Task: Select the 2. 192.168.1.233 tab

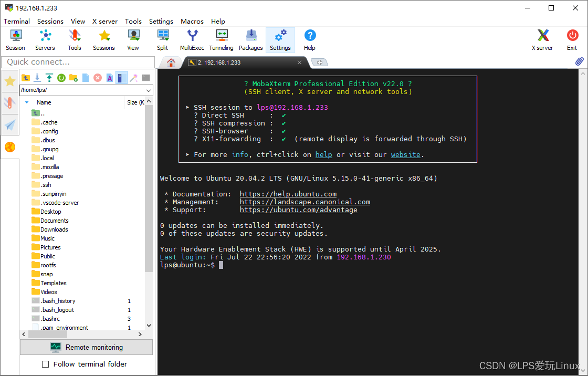Action: point(240,62)
